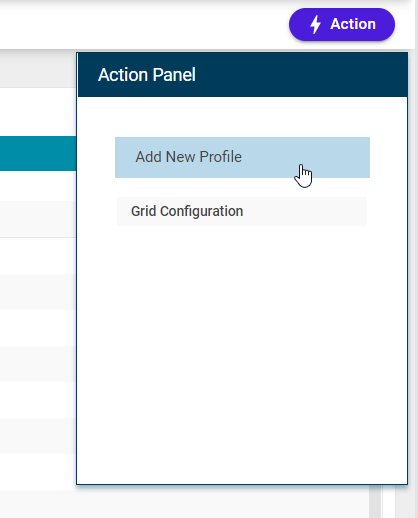
Task: Click the lightning bolt icon in Action button
Action: point(315,25)
